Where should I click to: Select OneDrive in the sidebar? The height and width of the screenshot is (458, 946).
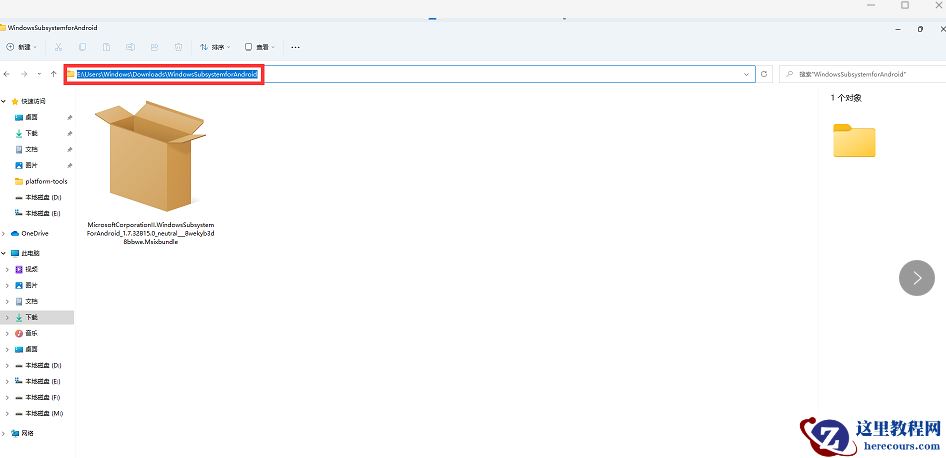30,234
